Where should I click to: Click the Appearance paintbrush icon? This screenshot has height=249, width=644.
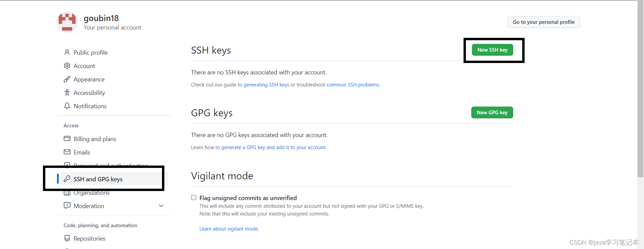tap(67, 79)
